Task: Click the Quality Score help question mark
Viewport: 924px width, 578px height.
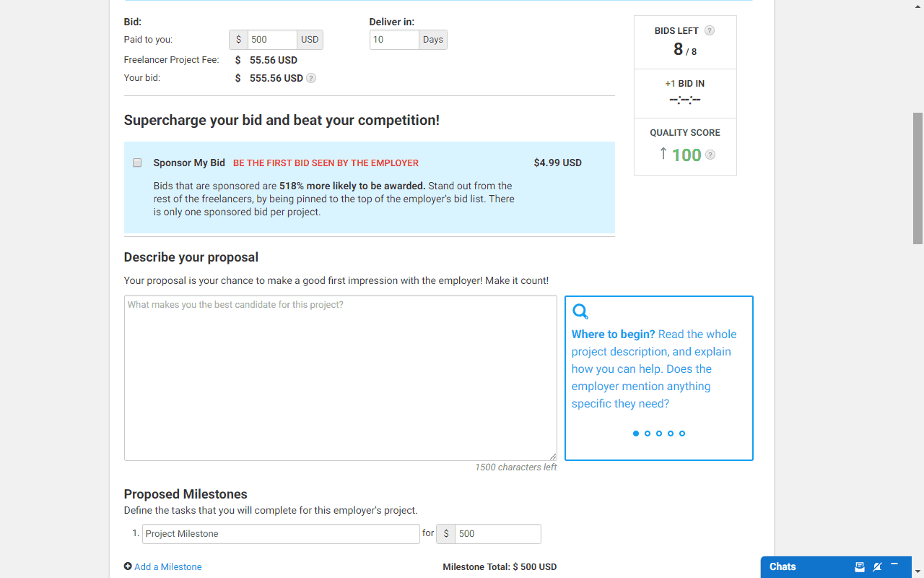Action: [x=710, y=155]
